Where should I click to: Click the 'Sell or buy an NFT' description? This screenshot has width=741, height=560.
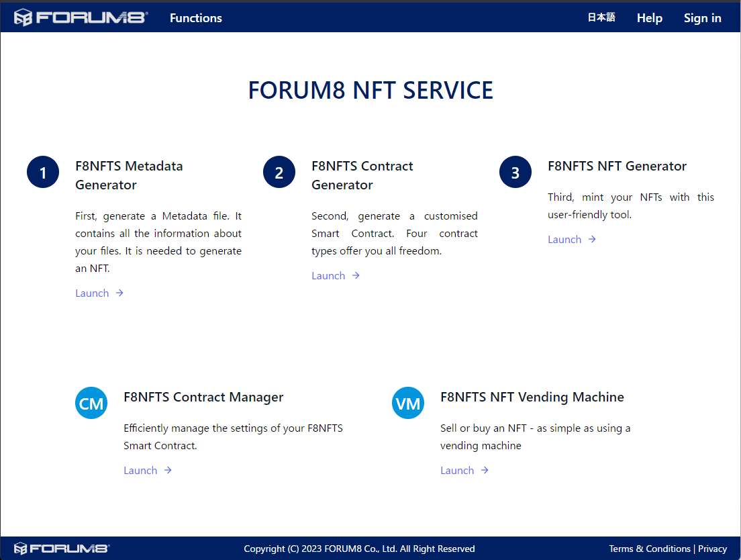coord(535,436)
